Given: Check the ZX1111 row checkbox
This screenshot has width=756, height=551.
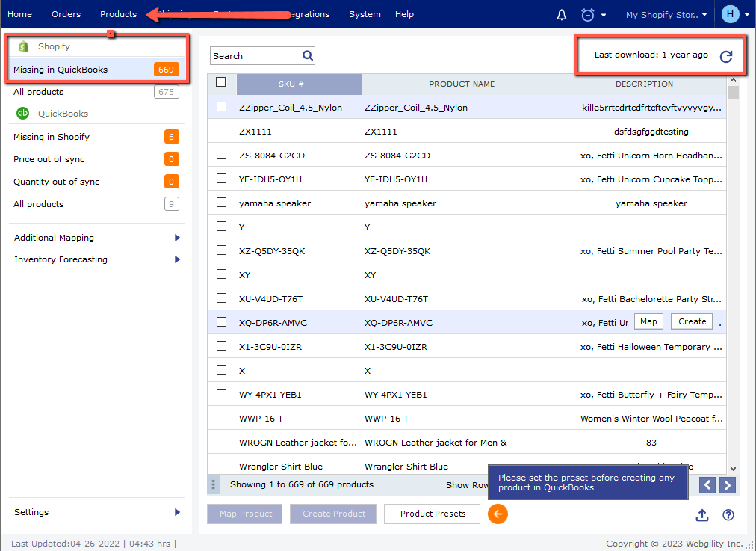Looking at the screenshot, I should (x=221, y=130).
